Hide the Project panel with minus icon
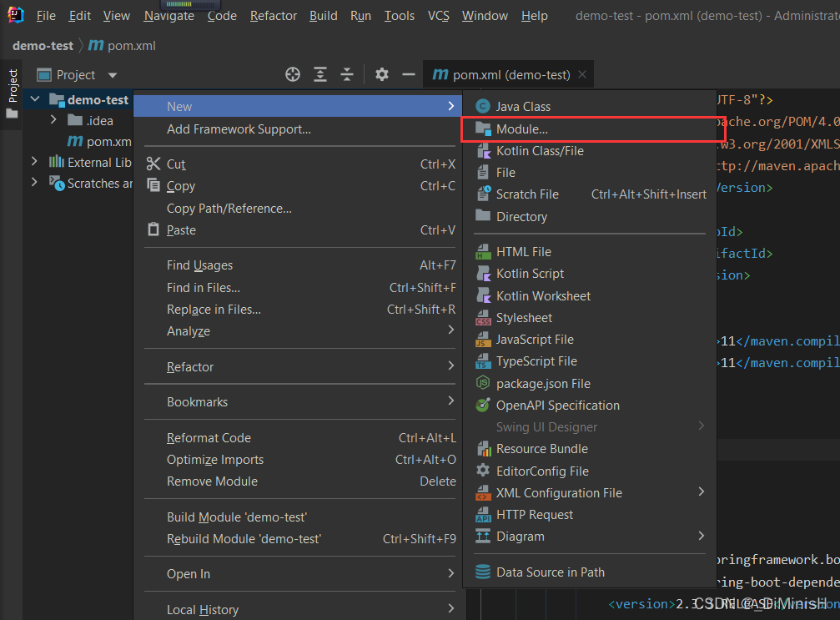The height and width of the screenshot is (620, 840). pyautogui.click(x=408, y=74)
